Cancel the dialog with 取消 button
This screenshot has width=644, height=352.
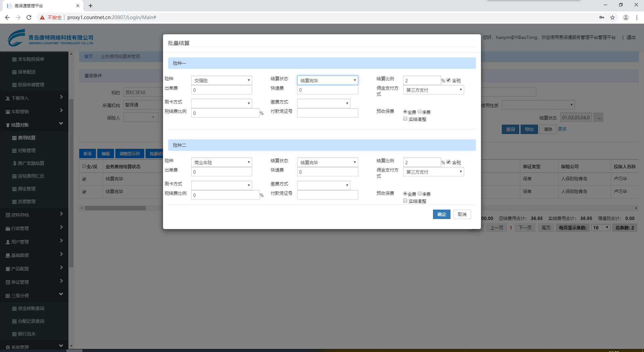(462, 214)
